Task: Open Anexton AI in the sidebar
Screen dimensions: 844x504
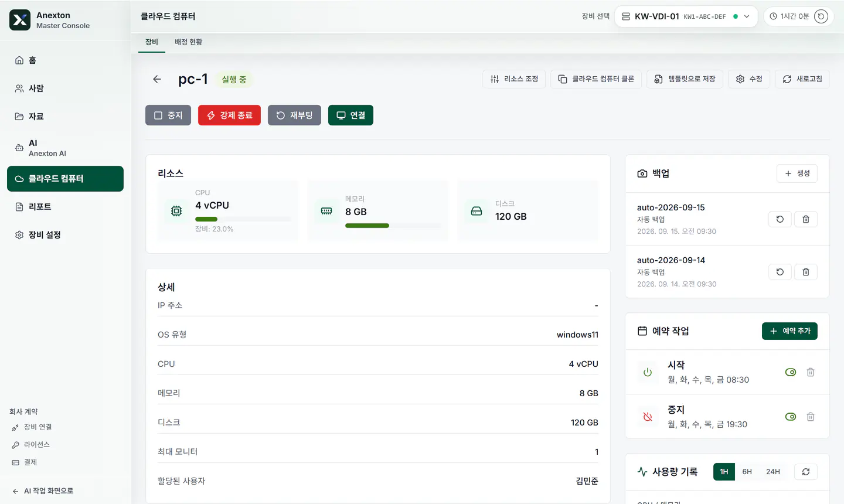Action: click(65, 148)
